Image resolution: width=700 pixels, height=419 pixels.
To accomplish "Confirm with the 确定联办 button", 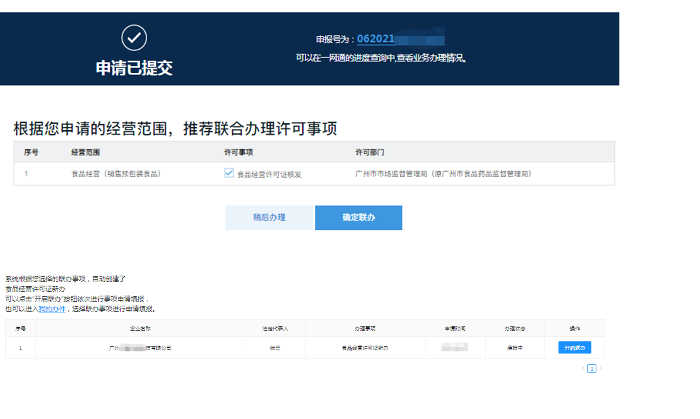I will click(358, 217).
